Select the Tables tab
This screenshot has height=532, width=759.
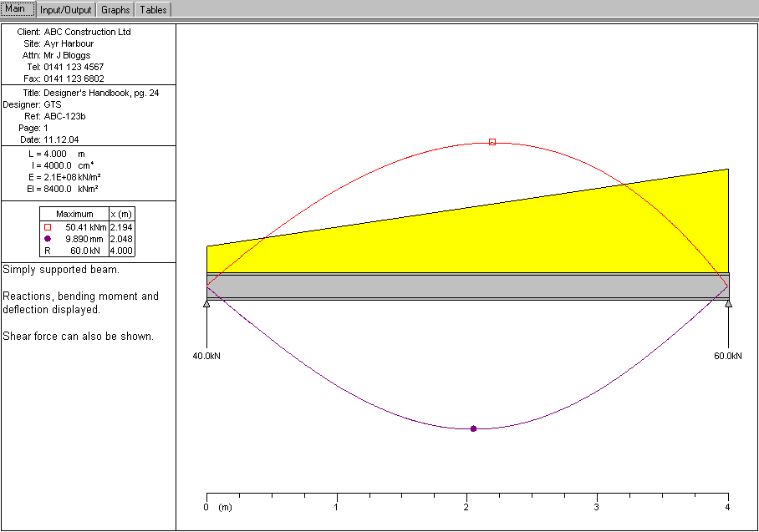[x=153, y=10]
